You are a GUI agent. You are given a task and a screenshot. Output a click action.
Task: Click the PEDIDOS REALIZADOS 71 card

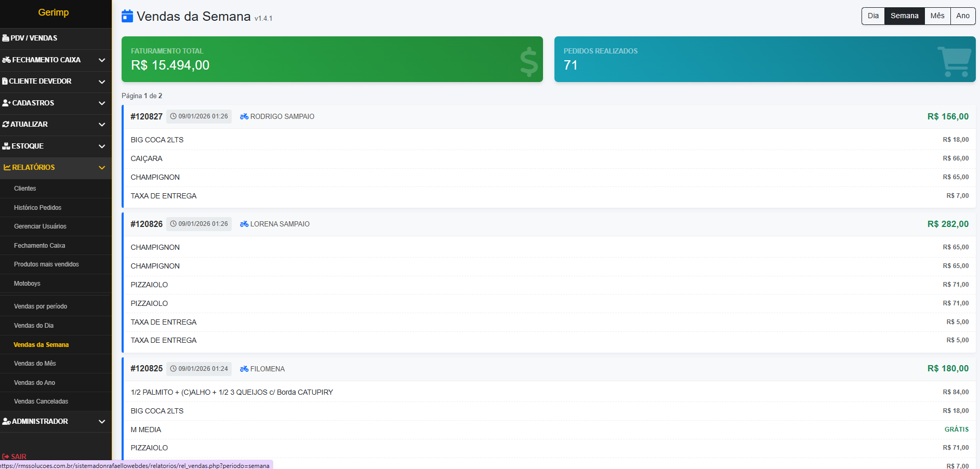coord(765,59)
